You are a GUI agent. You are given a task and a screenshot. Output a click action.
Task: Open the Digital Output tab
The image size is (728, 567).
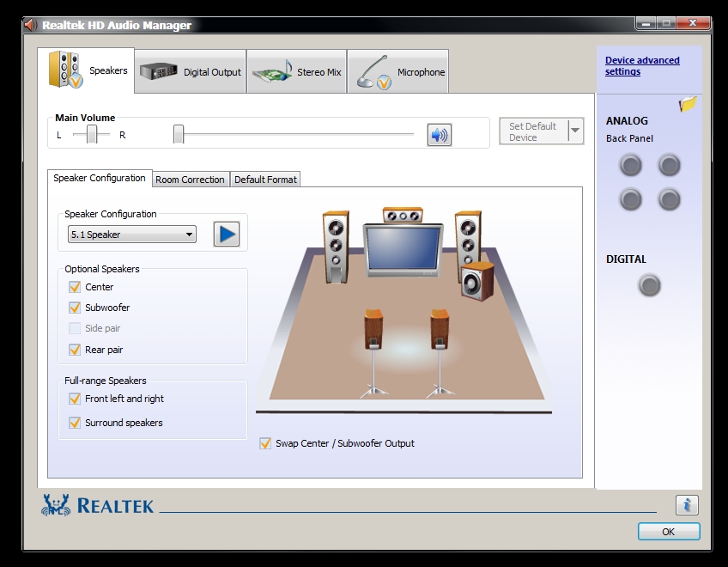coord(191,72)
